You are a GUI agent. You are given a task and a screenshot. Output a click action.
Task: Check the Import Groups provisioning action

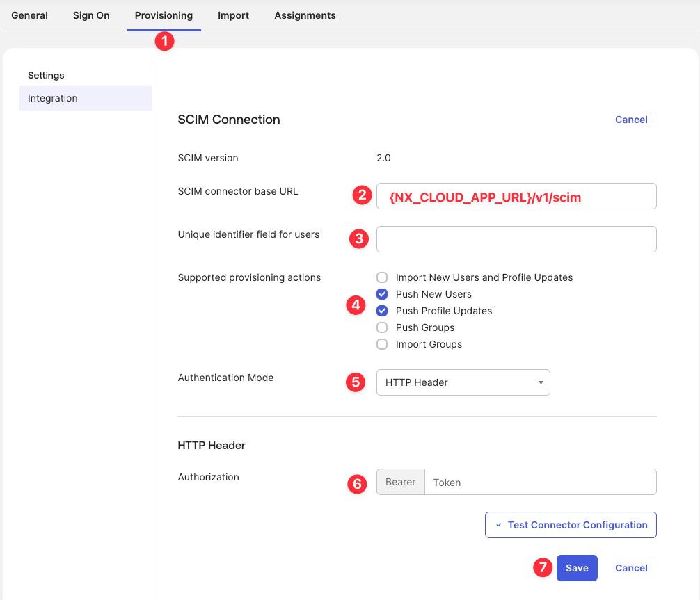click(382, 344)
